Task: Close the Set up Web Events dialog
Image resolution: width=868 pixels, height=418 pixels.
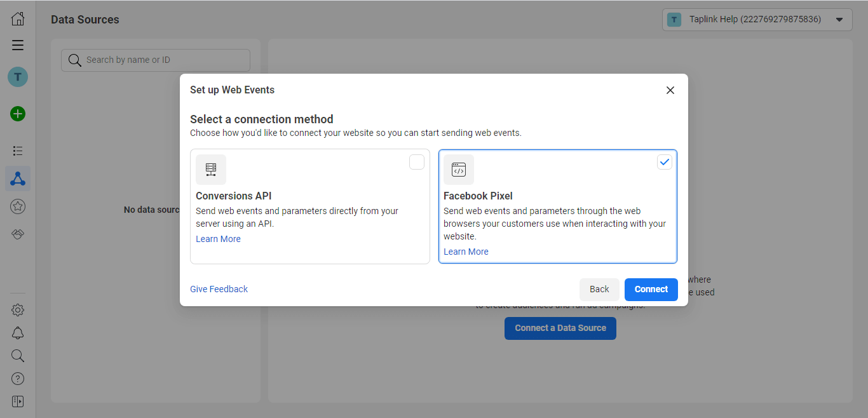Action: (x=670, y=90)
